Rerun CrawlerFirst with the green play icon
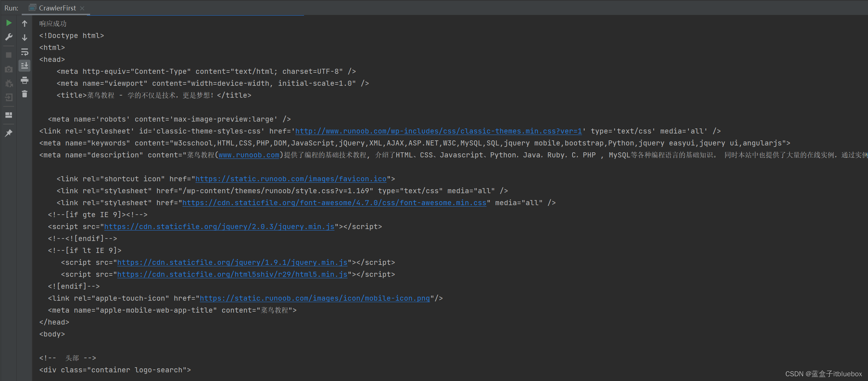This screenshot has width=868, height=381. pos(9,23)
